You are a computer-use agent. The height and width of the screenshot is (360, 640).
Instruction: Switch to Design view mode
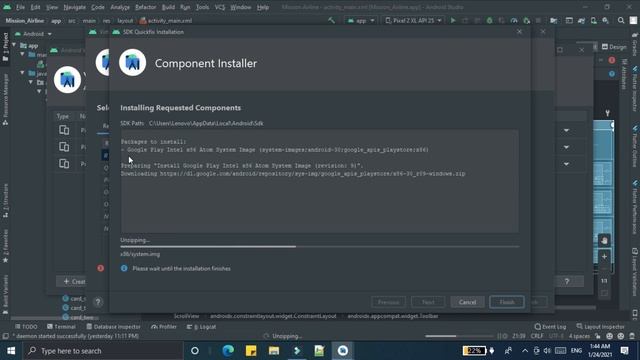click(614, 47)
